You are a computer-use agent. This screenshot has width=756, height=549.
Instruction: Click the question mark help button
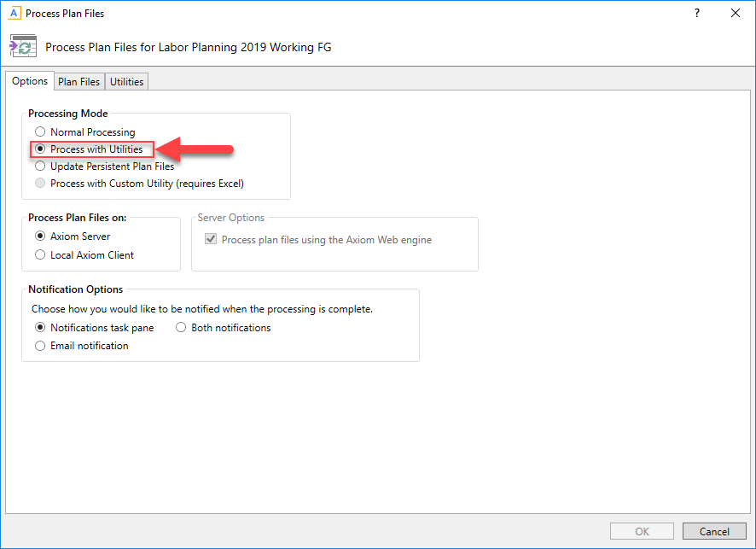(696, 14)
